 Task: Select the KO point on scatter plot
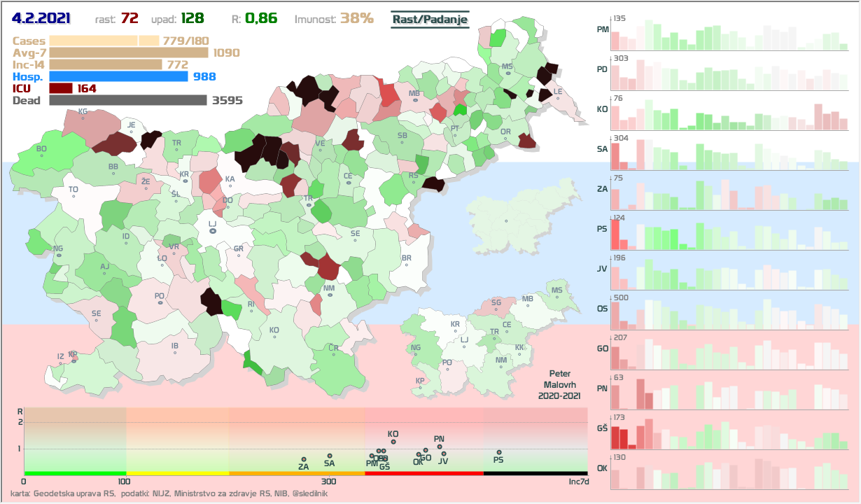tap(393, 442)
